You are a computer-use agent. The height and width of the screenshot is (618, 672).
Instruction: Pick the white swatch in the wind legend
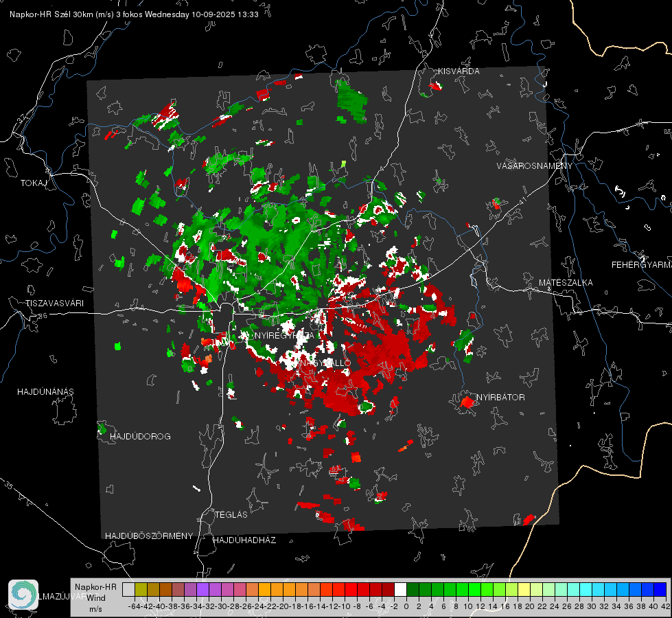coord(400,589)
